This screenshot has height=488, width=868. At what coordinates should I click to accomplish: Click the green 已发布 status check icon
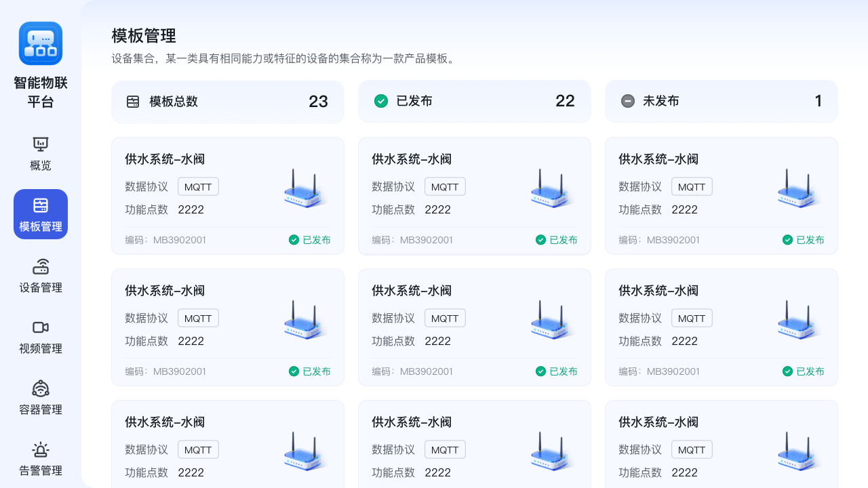click(x=380, y=100)
